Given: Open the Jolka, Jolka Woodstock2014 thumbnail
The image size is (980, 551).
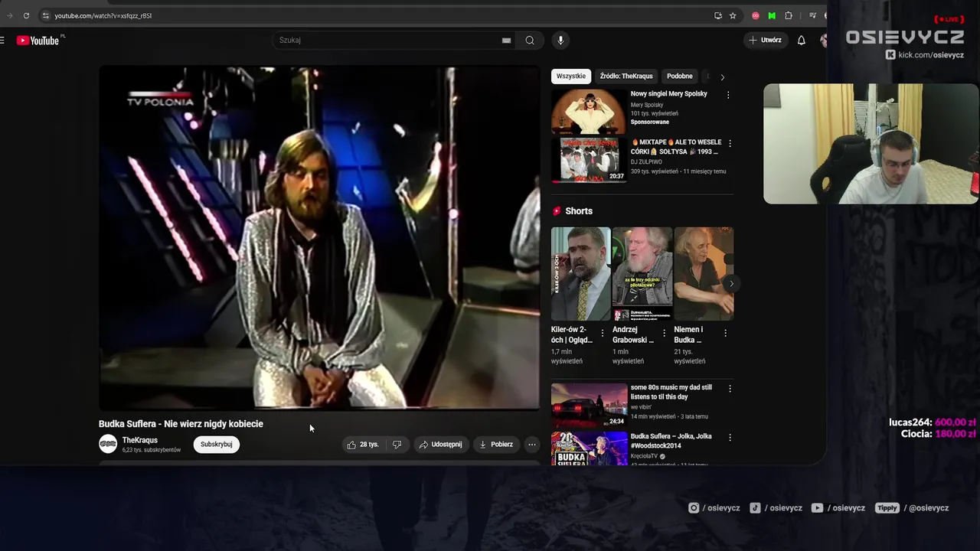Looking at the screenshot, I should coord(589,449).
